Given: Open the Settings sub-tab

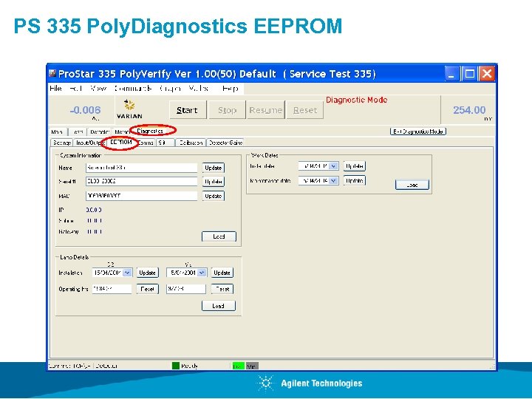Looking at the screenshot, I should (62, 143).
